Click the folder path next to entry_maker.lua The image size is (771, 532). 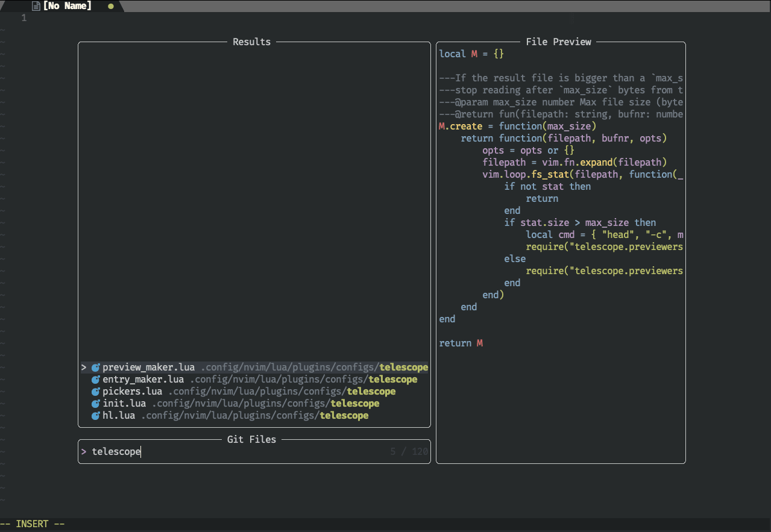(304, 380)
